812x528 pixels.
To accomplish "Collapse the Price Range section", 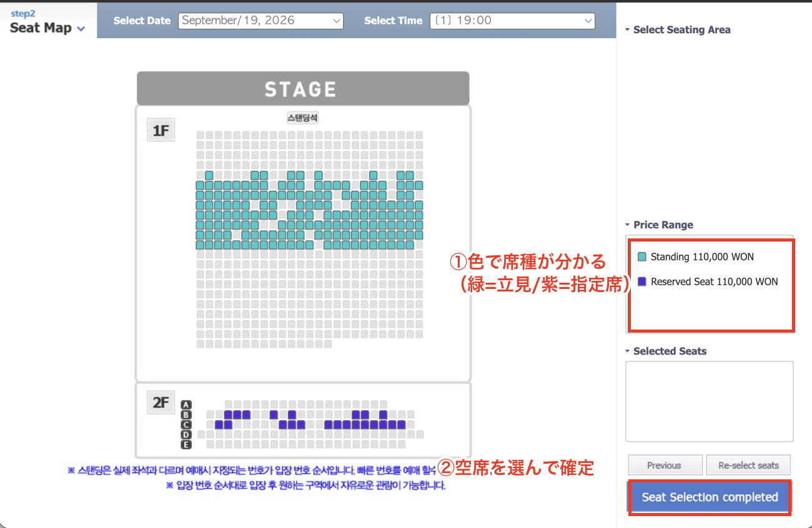I will (628, 225).
